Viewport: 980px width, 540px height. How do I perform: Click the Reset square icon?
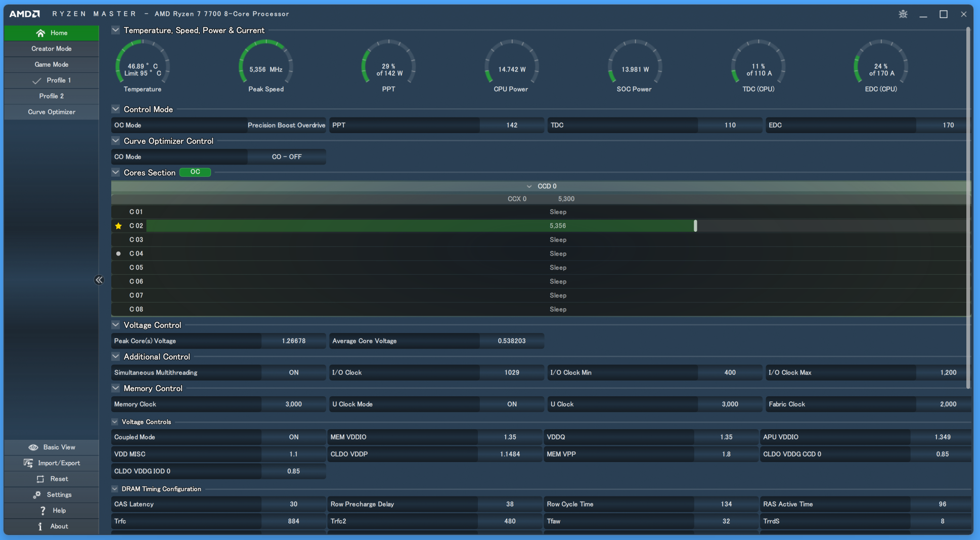(40, 479)
